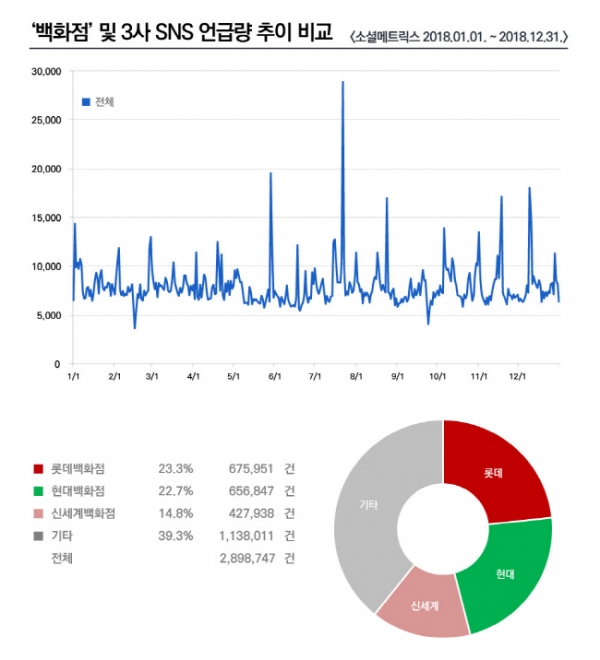Screen dimensions: 600x660
Task: Click the 롯데백화점 legend row label
Action: pyautogui.click(x=78, y=469)
